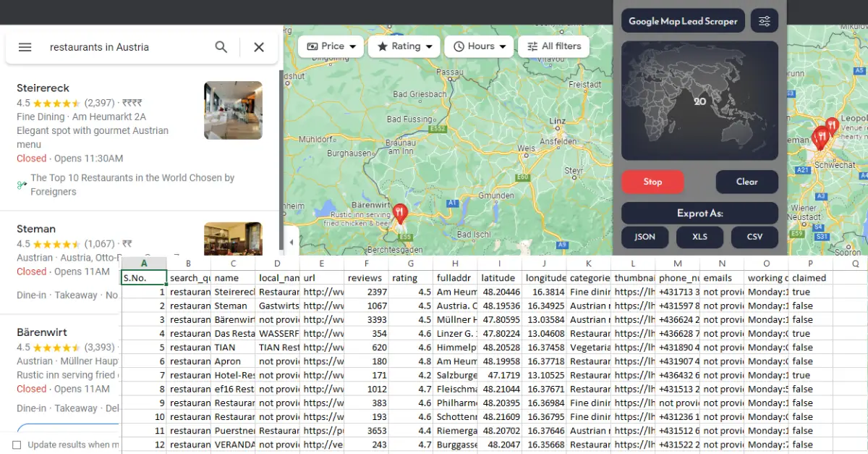Select the S.No. header cell
868x454 pixels.
coord(143,277)
